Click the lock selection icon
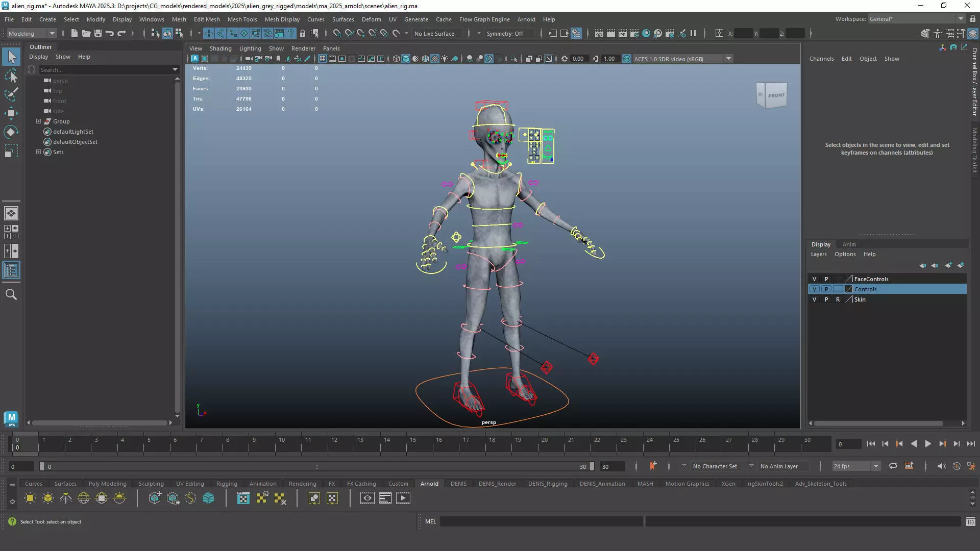 303,34
